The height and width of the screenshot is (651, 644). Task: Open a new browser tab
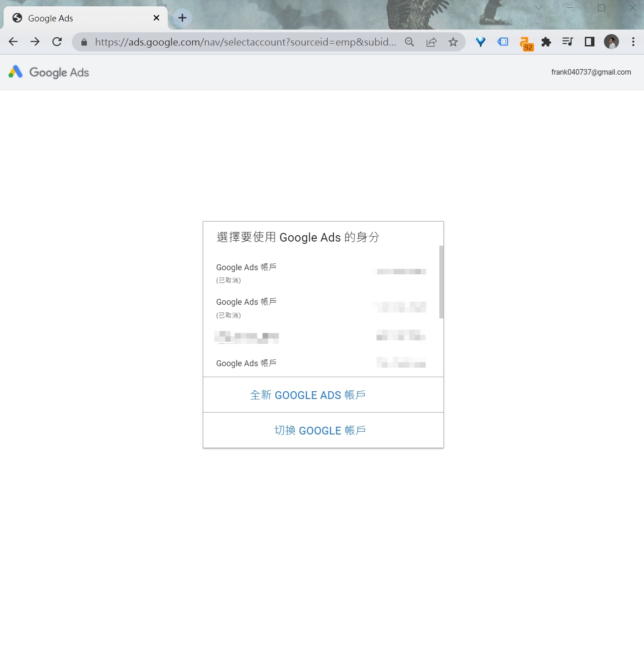[182, 18]
